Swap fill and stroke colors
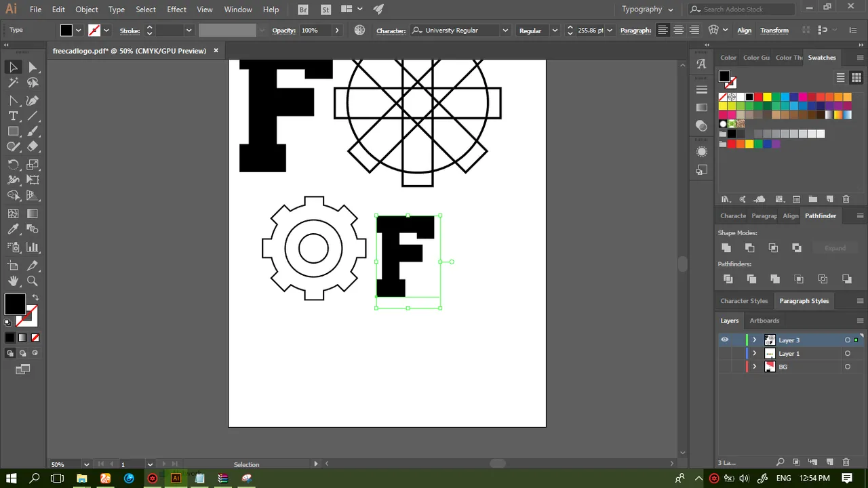The width and height of the screenshot is (868, 488). [x=35, y=298]
